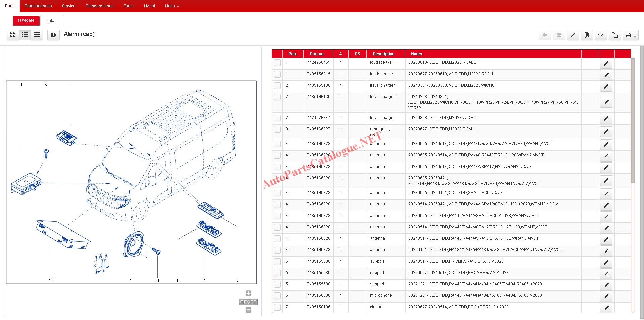Open the My list link

149,6
